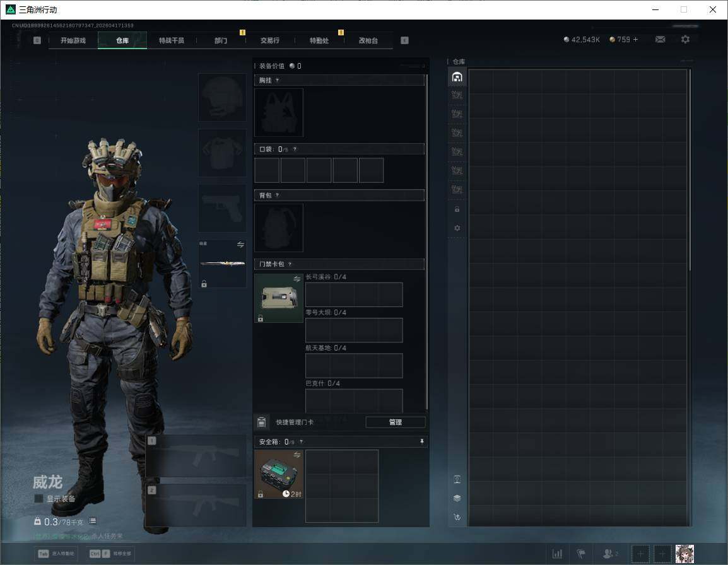Click the next-tab key icon right of 改枪台

point(404,40)
